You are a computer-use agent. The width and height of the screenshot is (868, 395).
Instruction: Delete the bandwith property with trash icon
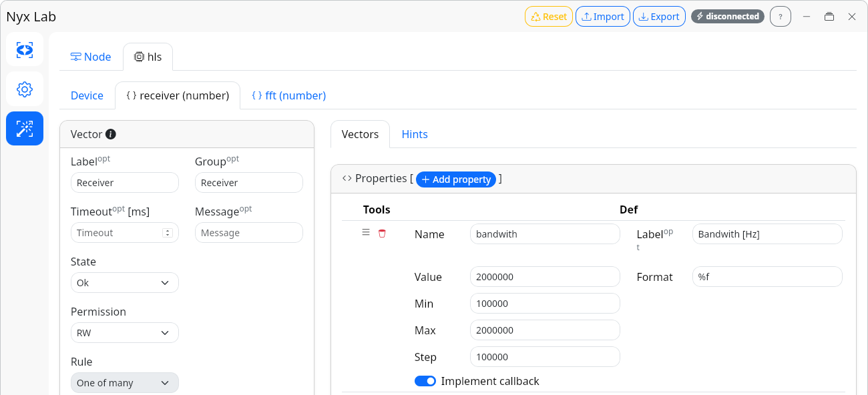point(382,234)
